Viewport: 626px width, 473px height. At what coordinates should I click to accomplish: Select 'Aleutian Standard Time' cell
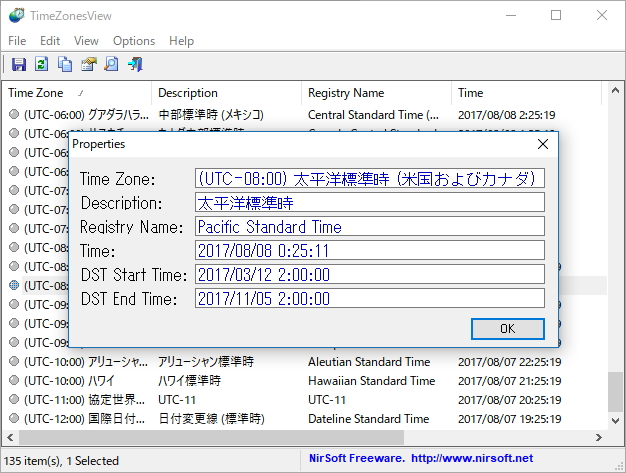pyautogui.click(x=369, y=362)
